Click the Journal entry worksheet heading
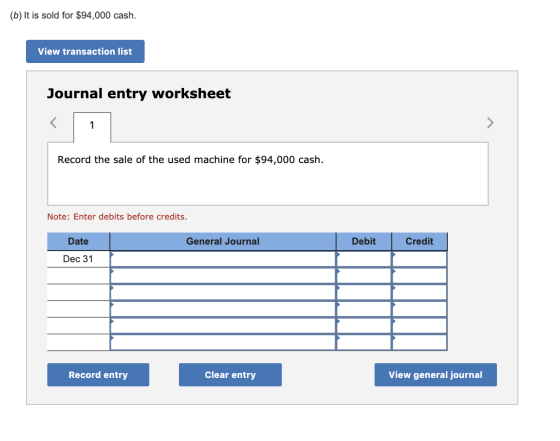This screenshot has width=560, height=441. tap(139, 94)
